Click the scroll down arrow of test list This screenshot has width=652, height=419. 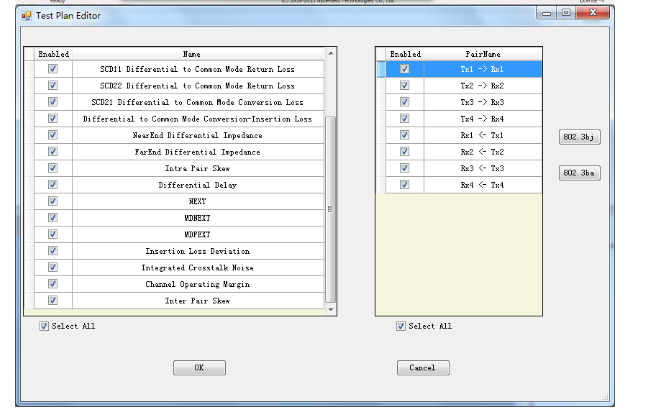(x=331, y=309)
